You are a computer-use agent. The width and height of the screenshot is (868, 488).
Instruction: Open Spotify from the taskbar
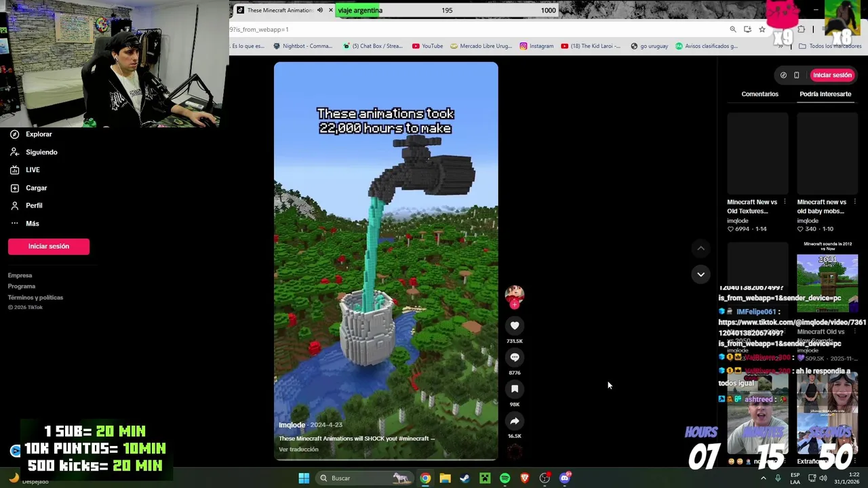point(505,478)
